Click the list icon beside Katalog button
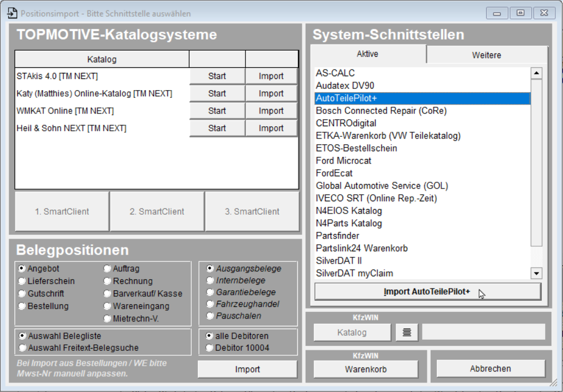Image resolution: width=563 pixels, height=392 pixels. coord(407,333)
